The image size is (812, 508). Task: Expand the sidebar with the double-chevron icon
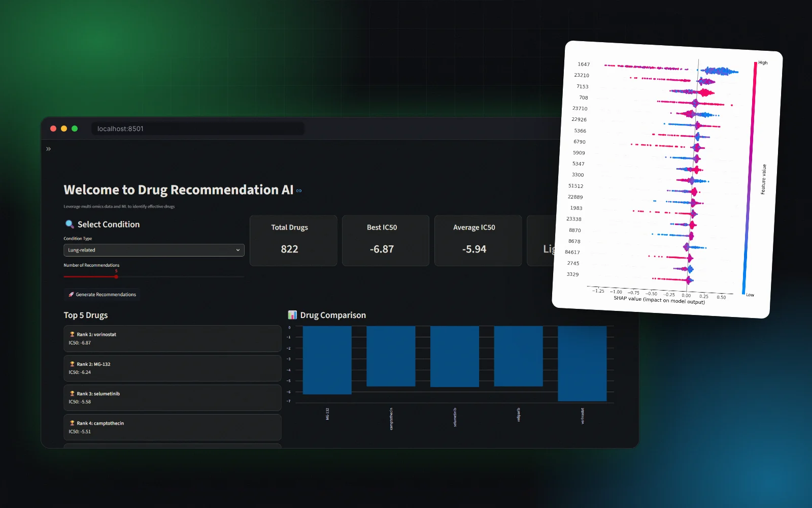(x=49, y=149)
